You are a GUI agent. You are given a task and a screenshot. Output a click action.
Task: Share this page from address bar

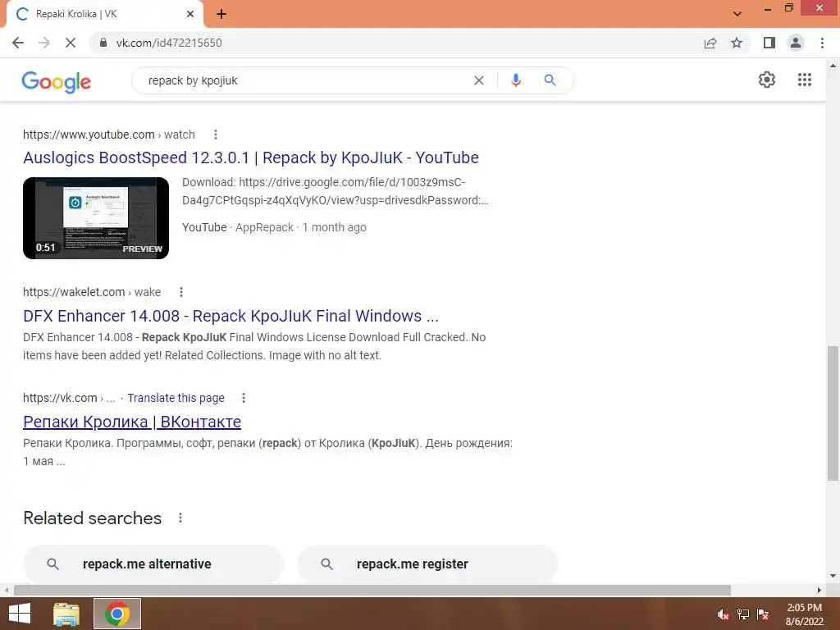[x=710, y=43]
